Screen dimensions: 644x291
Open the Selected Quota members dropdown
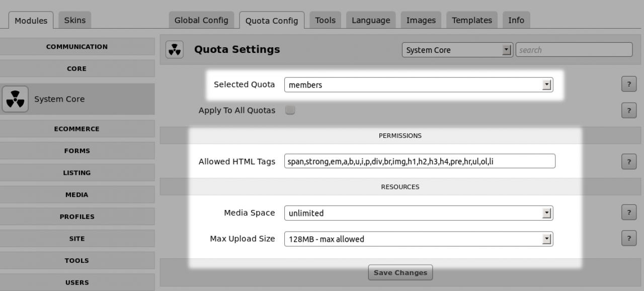[x=418, y=85]
